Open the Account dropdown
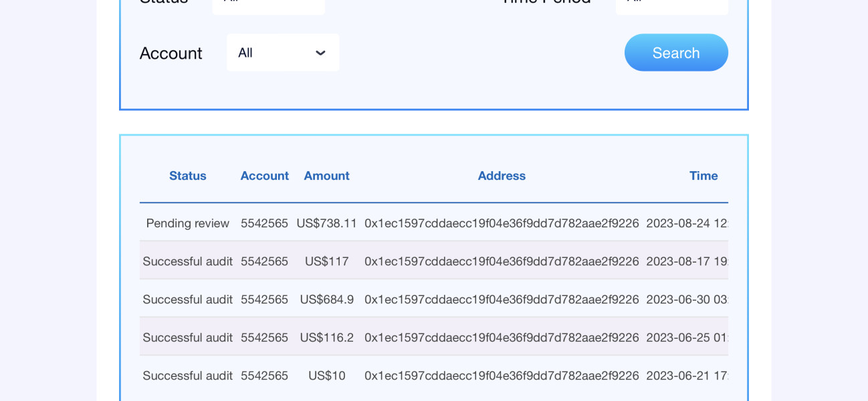The height and width of the screenshot is (401, 868). point(282,53)
